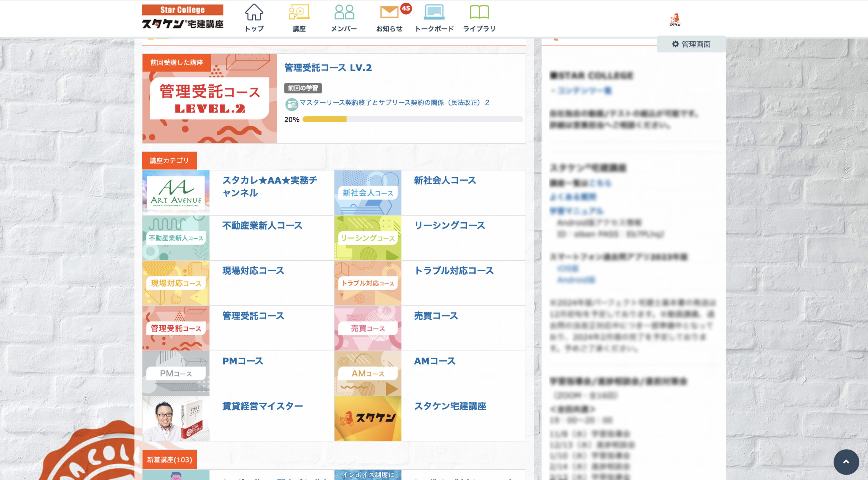Click the Art Avenue category thumbnail
The height and width of the screenshot is (480, 868).
click(176, 192)
